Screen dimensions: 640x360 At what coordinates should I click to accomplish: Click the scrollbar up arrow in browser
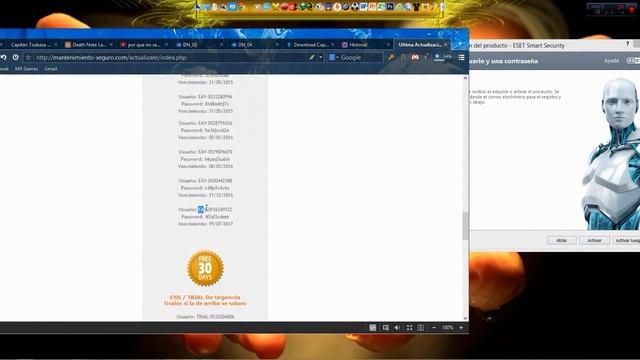click(x=465, y=78)
